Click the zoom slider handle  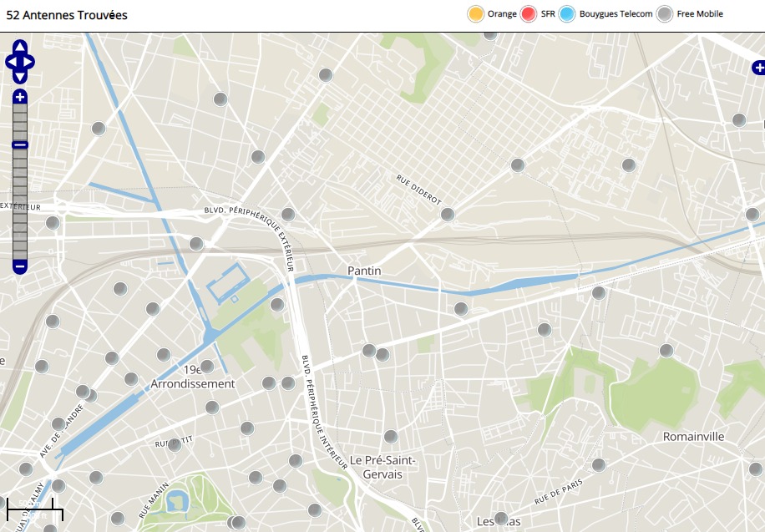(20, 145)
